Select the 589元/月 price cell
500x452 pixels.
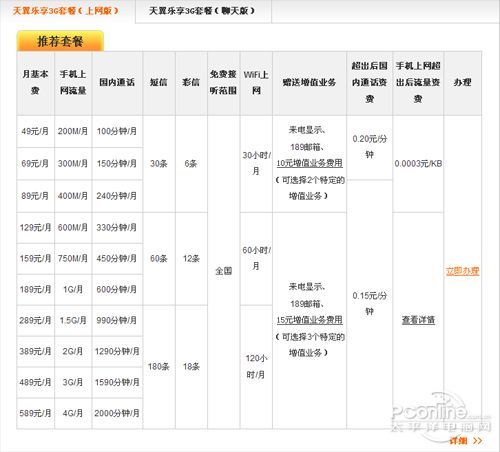35,413
